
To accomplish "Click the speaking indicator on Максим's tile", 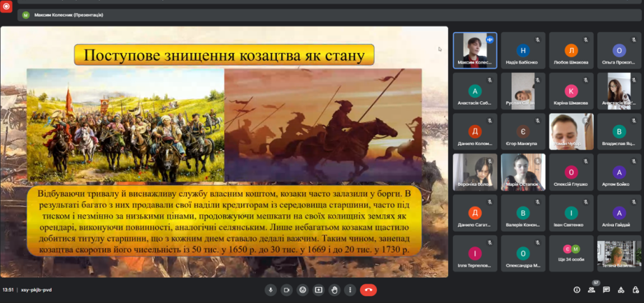I will (489, 40).
